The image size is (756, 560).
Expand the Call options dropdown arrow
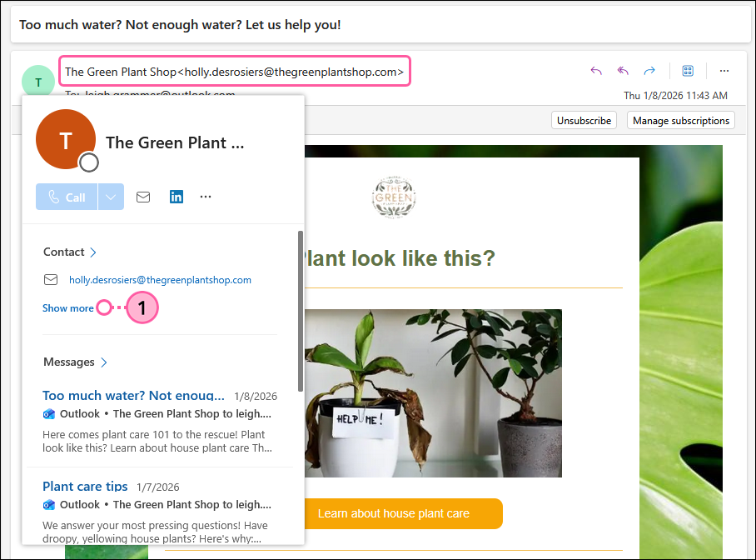click(x=111, y=197)
